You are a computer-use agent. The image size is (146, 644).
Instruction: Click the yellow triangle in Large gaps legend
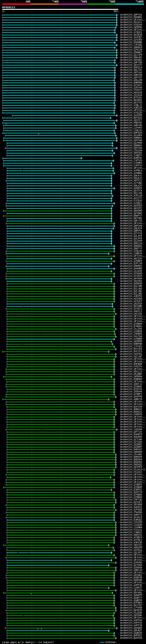[19, 642]
